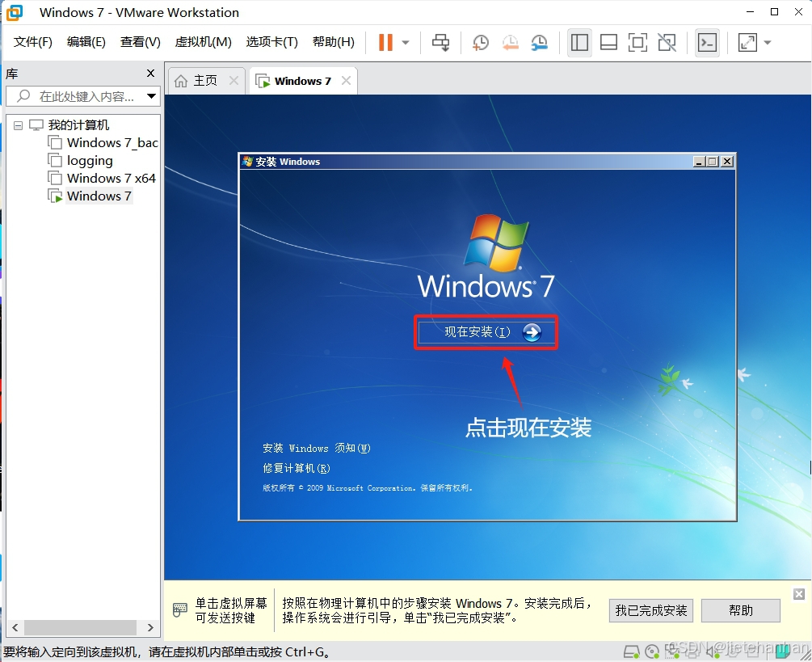This screenshot has width=812, height=662.
Task: Click the 现在安装(I) button
Action: pos(486,332)
